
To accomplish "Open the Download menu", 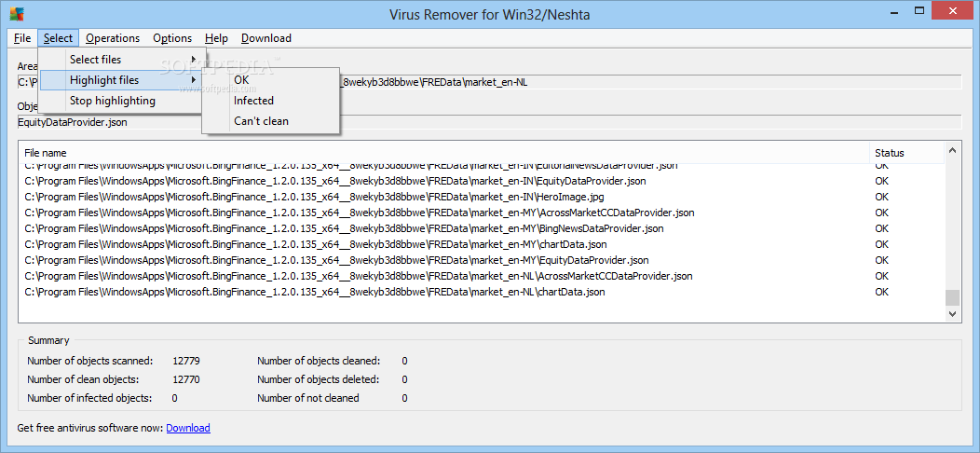I will [x=266, y=38].
